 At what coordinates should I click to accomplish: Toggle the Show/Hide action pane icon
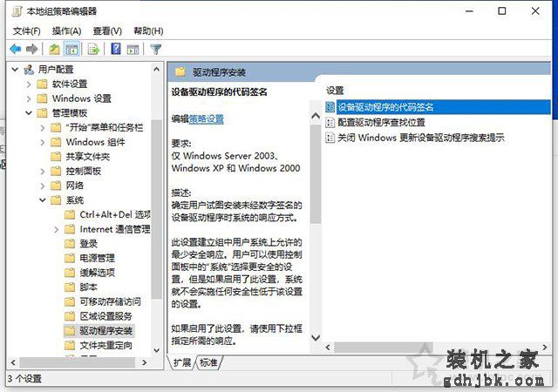click(133, 49)
